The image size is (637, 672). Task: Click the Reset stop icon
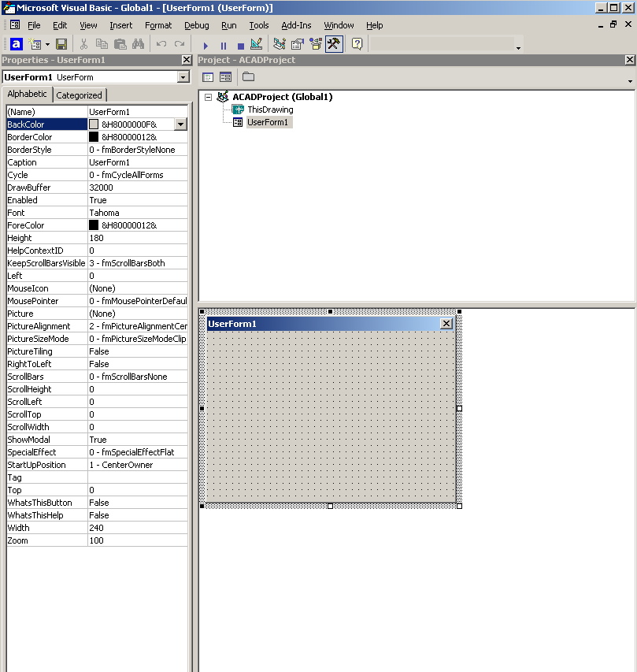pyautogui.click(x=241, y=46)
